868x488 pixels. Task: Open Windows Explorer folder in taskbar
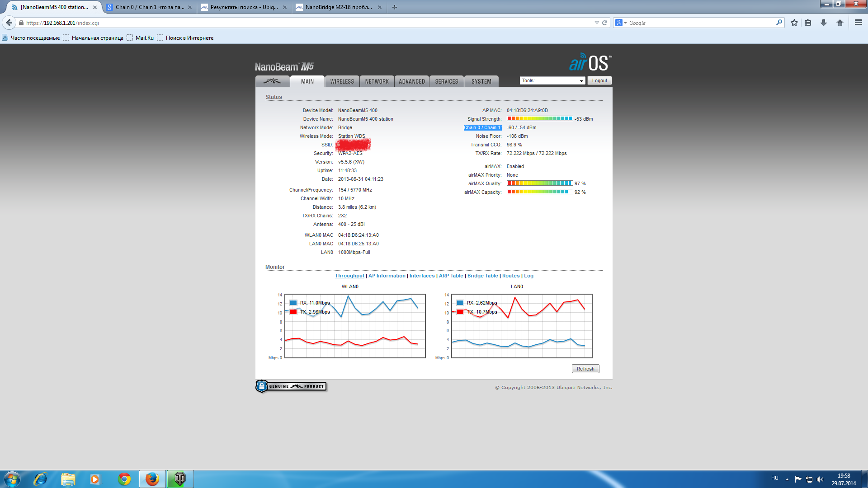[x=68, y=479]
